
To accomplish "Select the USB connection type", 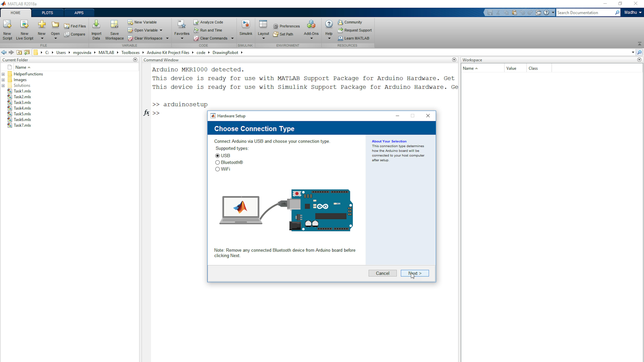I will click(217, 155).
